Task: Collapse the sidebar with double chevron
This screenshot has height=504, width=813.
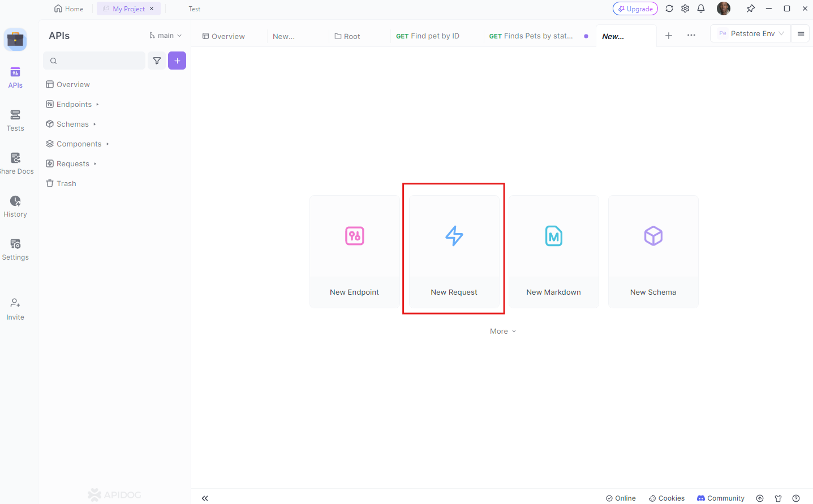Action: (x=205, y=498)
